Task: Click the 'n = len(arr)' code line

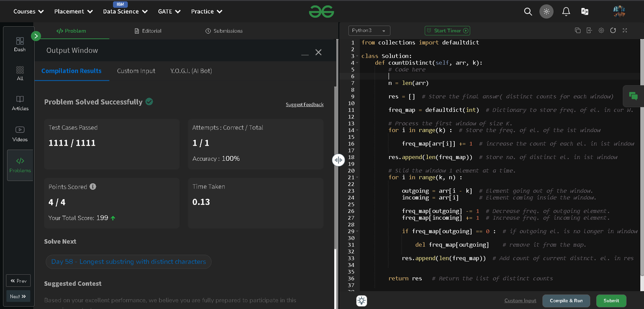Action: click(408, 83)
